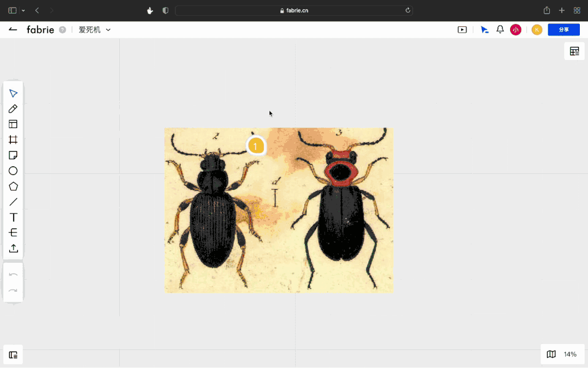
Task: Open the table panel icon top right
Action: tap(574, 51)
